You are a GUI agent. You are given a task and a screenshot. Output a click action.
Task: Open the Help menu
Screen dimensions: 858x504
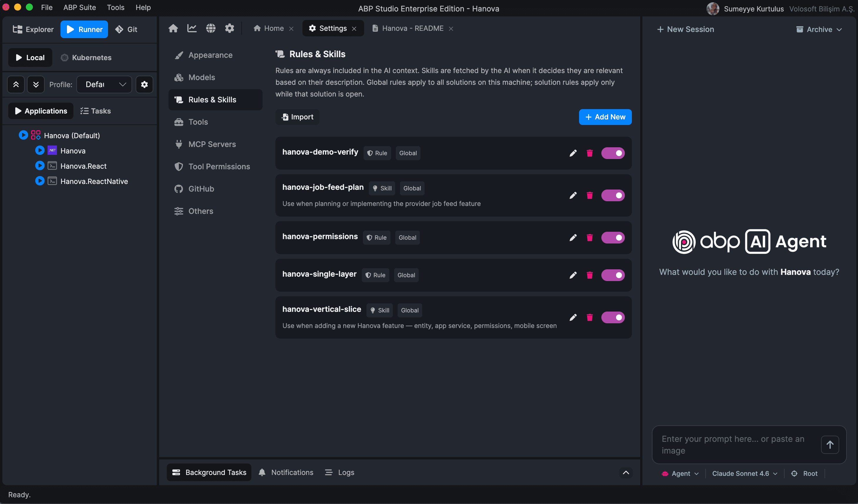(x=143, y=8)
